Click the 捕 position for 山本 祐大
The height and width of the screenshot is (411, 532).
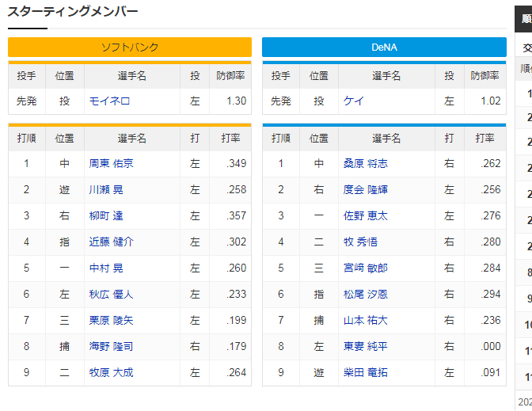318,321
